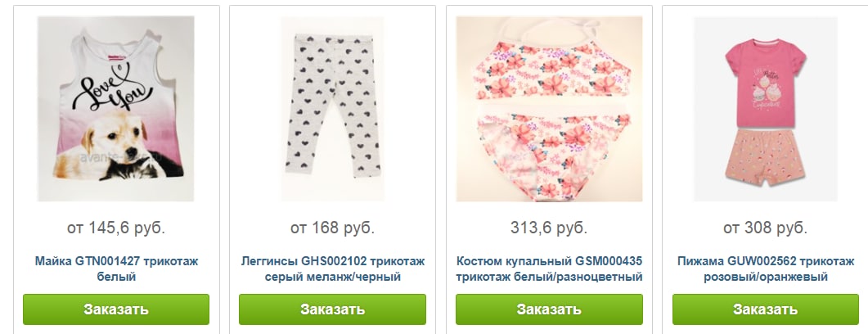
Task: Click the pink pajama shorts in photo
Action: pos(766,159)
